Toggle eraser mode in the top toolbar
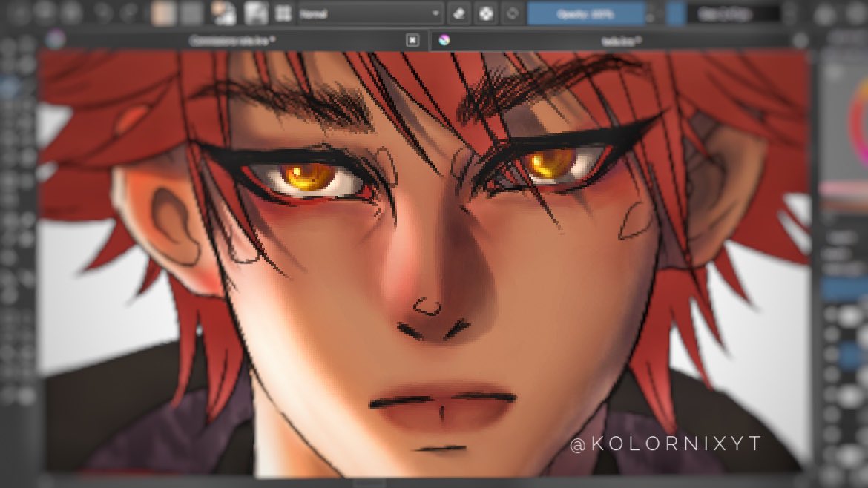 459,13
